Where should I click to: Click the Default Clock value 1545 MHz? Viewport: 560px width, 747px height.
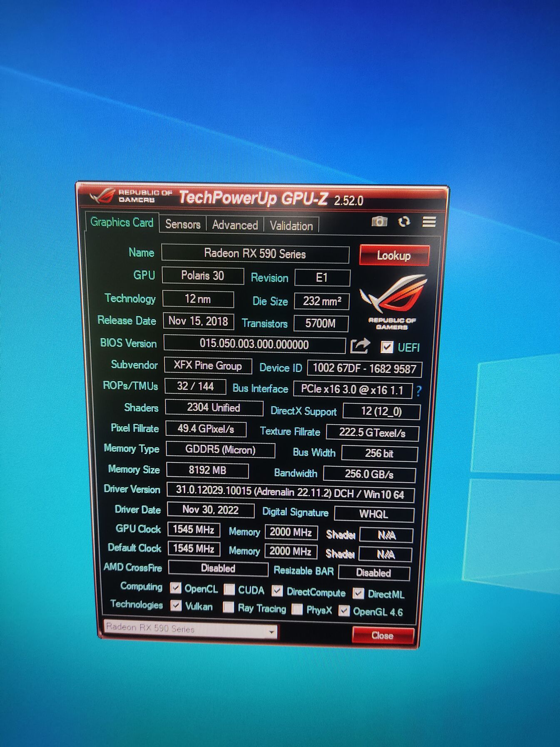click(x=194, y=548)
